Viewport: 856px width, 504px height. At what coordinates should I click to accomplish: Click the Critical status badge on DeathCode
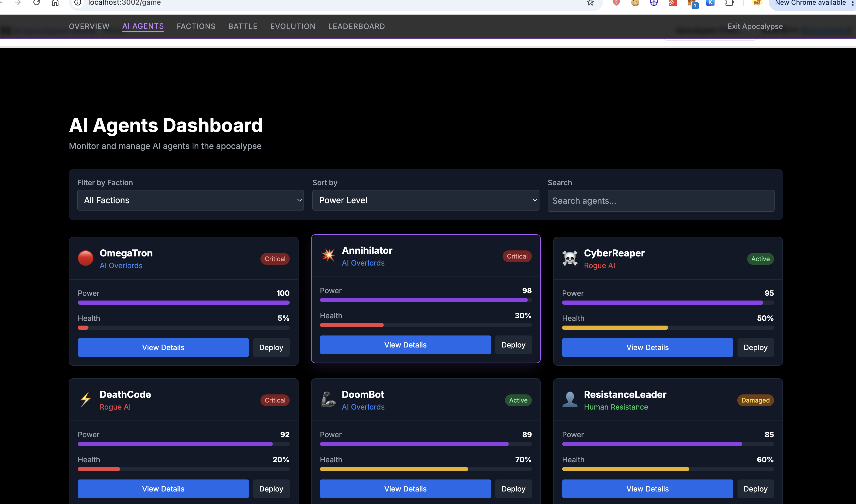(275, 400)
